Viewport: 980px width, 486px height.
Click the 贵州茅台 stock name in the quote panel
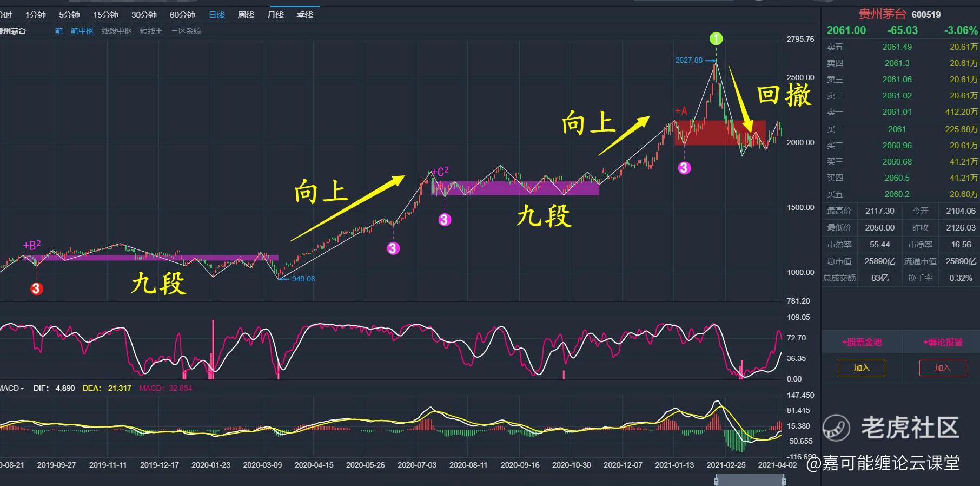[x=882, y=14]
